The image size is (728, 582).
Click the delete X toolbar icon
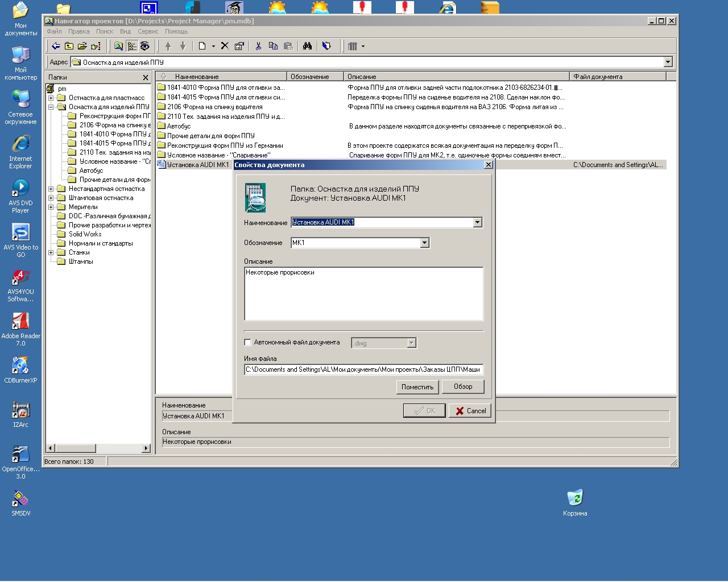tap(225, 46)
